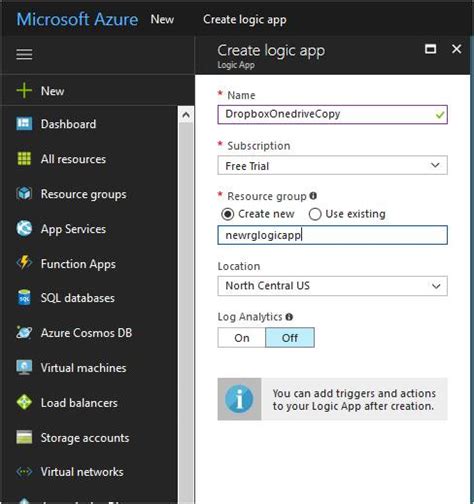This screenshot has height=504, width=474.
Task: Open the hamburger menu icon
Action: point(24,54)
